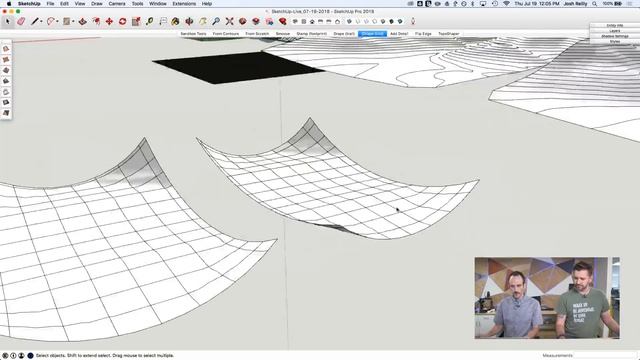The image size is (640, 360).
Task: Open Spotlight search in menu bar
Action: 595,4
